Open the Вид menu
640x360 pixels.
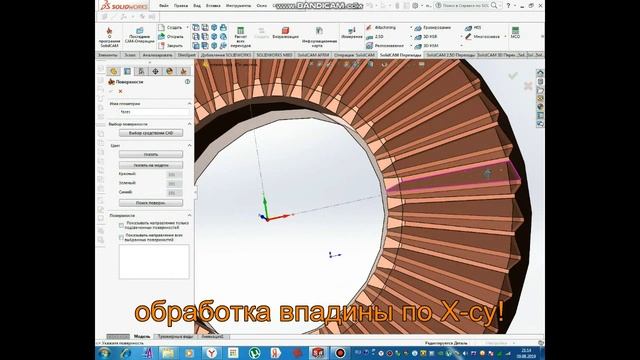pos(197,6)
